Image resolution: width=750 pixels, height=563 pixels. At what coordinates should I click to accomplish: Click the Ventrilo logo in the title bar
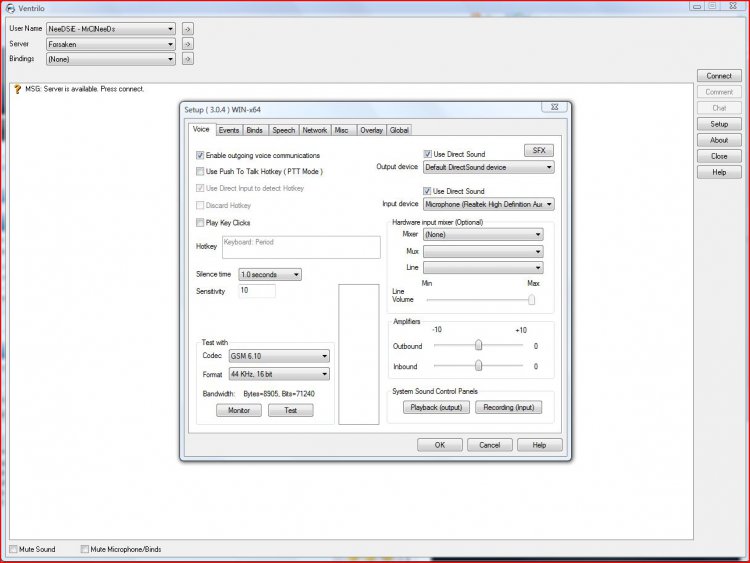click(x=11, y=8)
